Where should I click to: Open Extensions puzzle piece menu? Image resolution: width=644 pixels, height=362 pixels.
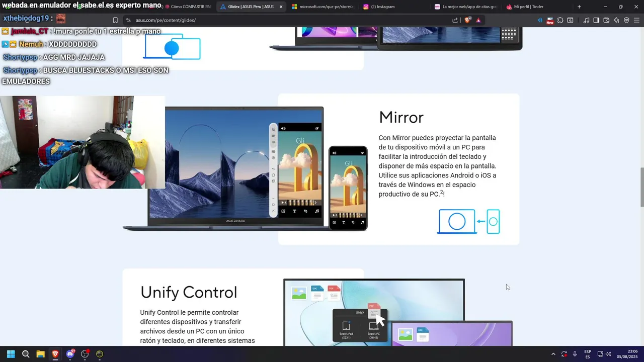click(560, 20)
